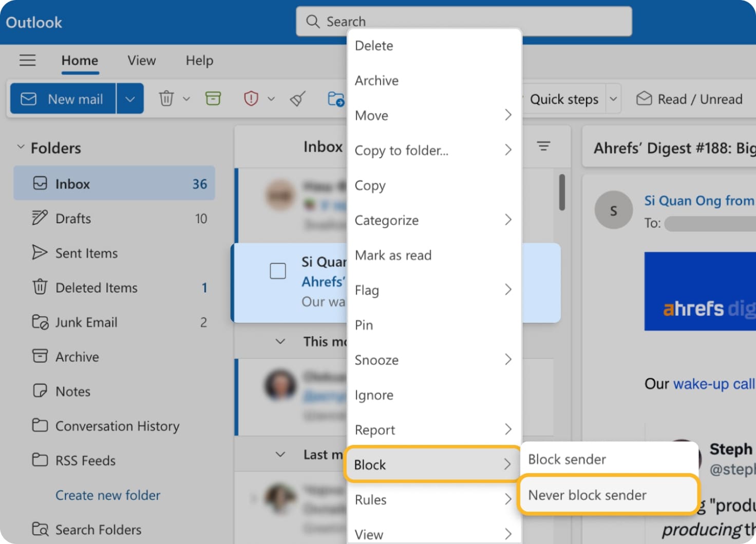
Task: Click the Quick steps button
Action: [x=564, y=99]
